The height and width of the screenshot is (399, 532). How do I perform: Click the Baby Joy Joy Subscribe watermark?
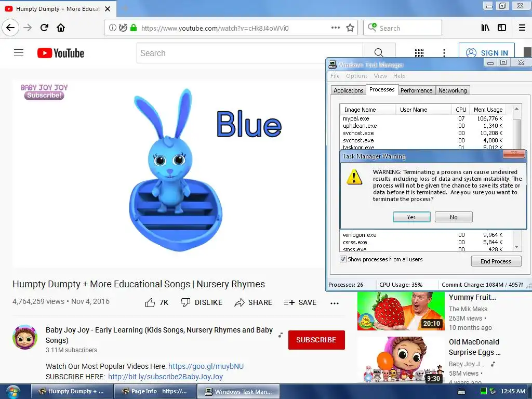(44, 92)
